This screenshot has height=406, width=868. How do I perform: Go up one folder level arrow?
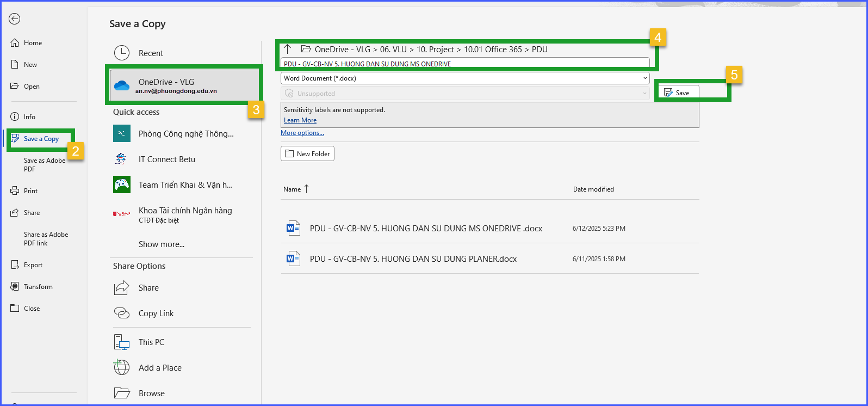pyautogui.click(x=288, y=49)
